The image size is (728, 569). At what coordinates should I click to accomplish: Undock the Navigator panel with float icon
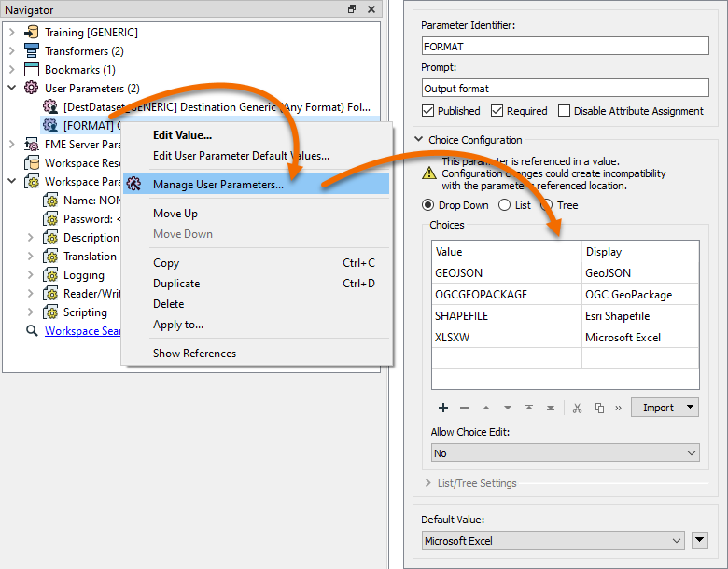[x=352, y=9]
